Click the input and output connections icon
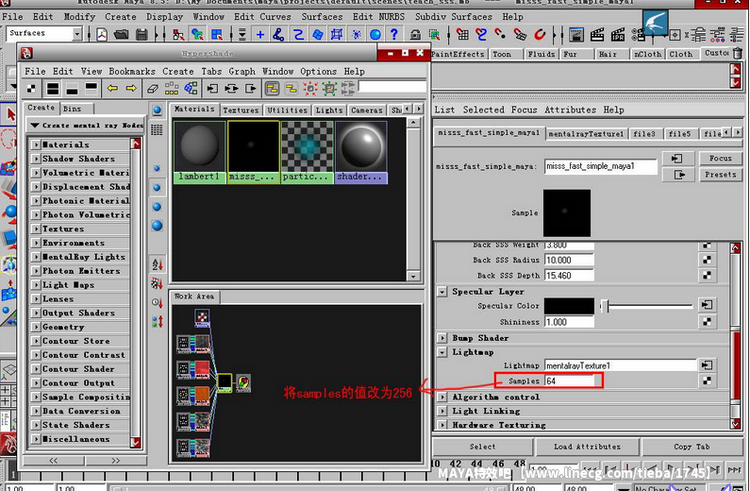Image resolution: width=750 pixels, height=491 pixels. click(232, 88)
